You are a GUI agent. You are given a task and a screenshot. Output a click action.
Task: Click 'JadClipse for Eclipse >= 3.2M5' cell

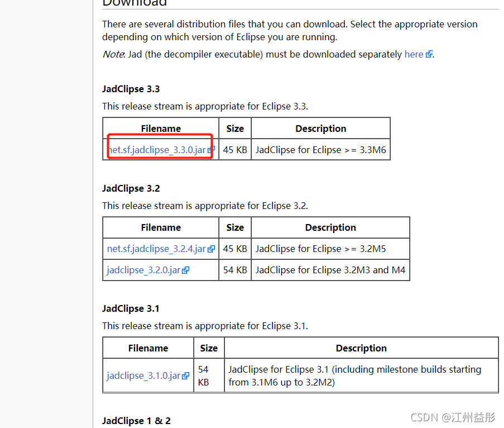[x=330, y=249]
